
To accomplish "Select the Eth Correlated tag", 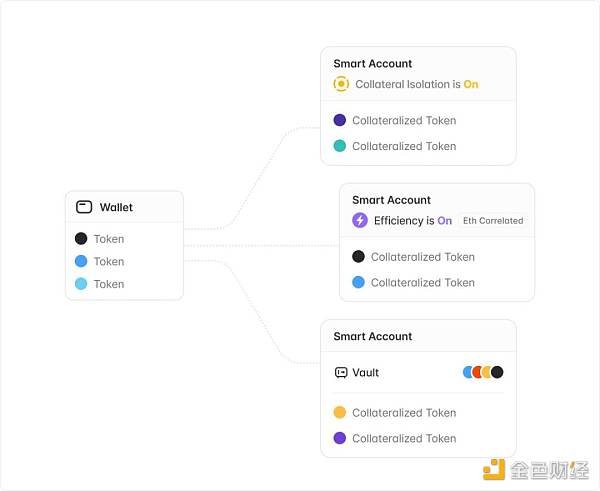I will click(493, 221).
